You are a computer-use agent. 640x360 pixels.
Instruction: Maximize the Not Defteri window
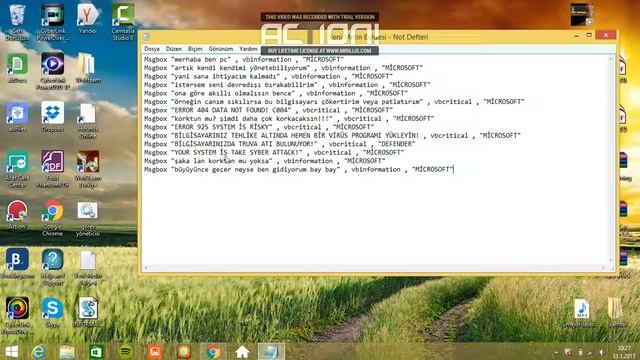pyautogui.click(x=589, y=36)
